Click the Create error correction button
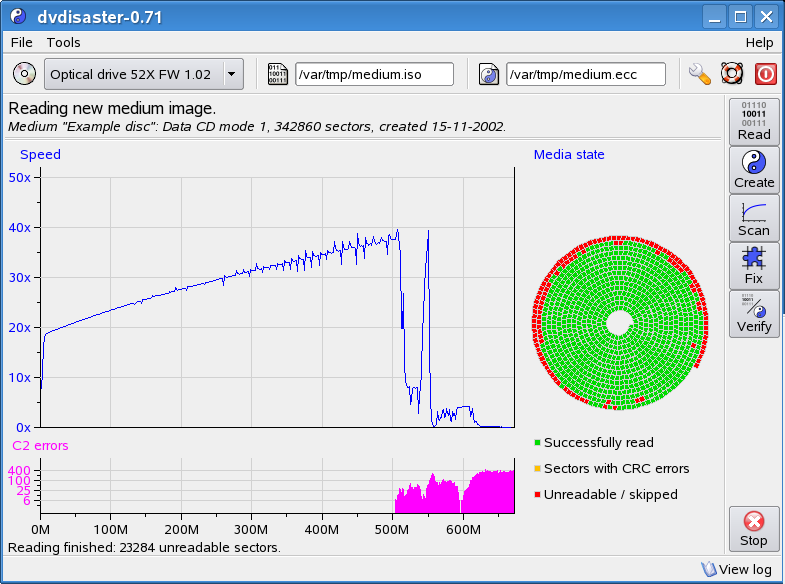Image resolution: width=785 pixels, height=584 pixels. click(x=754, y=170)
